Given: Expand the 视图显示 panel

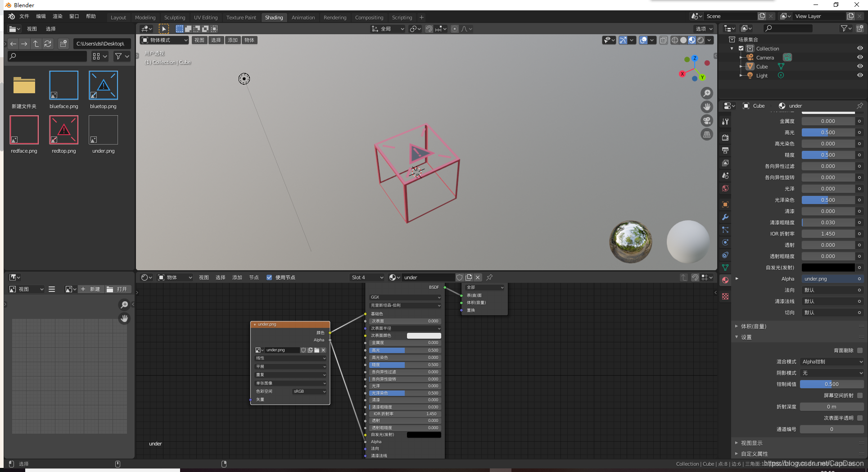Looking at the screenshot, I should pyautogui.click(x=751, y=443).
